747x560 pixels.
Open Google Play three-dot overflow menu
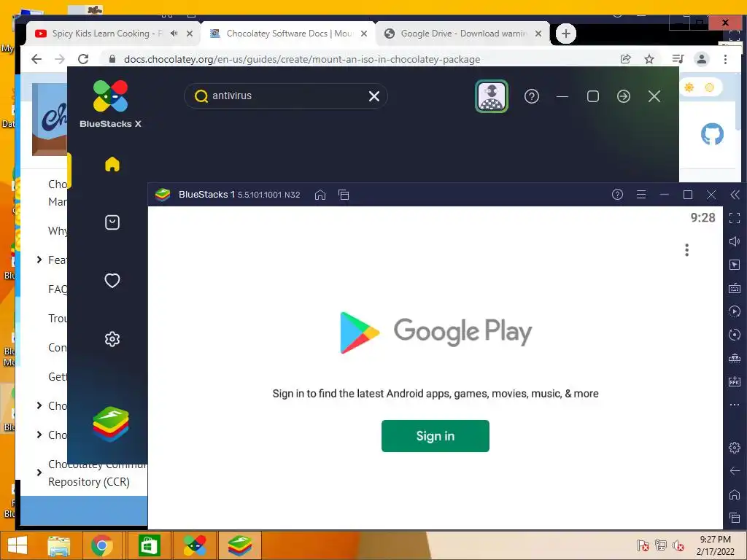click(686, 250)
